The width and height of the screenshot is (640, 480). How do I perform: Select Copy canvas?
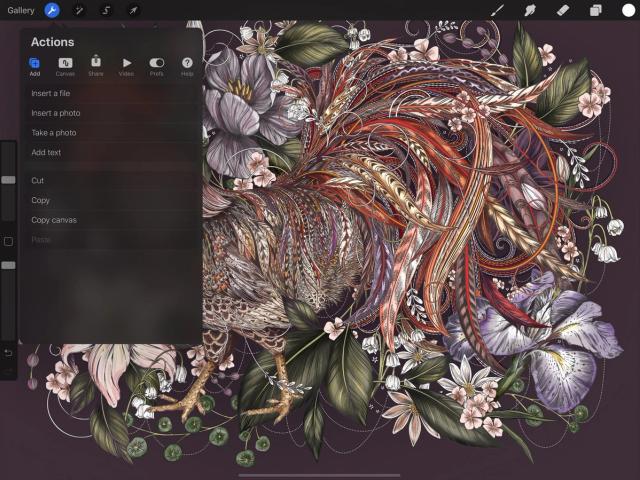coord(112,220)
